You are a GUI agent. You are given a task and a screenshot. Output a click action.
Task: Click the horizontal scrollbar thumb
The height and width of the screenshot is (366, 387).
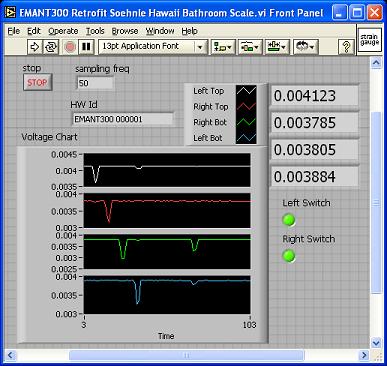point(187,355)
